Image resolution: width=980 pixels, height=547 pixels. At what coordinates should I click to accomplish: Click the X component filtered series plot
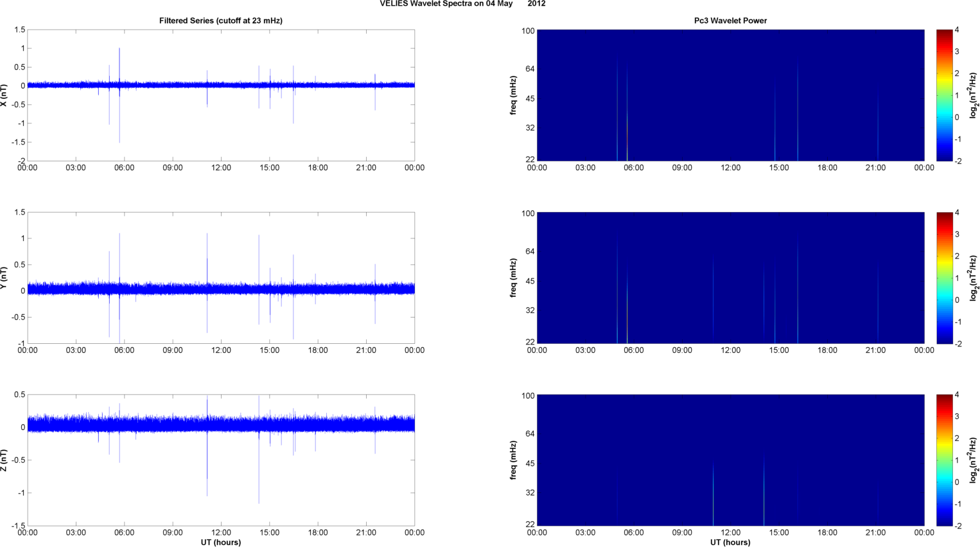tap(221, 95)
